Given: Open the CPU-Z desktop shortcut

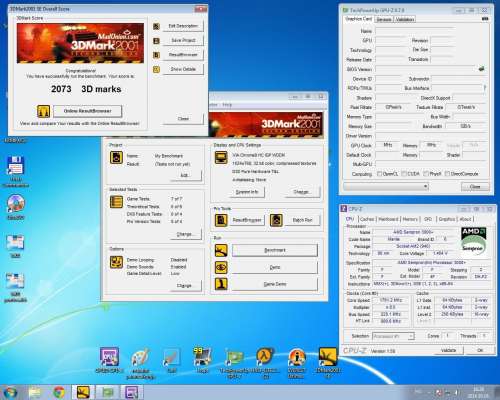Looking at the screenshot, I should 109,360.
